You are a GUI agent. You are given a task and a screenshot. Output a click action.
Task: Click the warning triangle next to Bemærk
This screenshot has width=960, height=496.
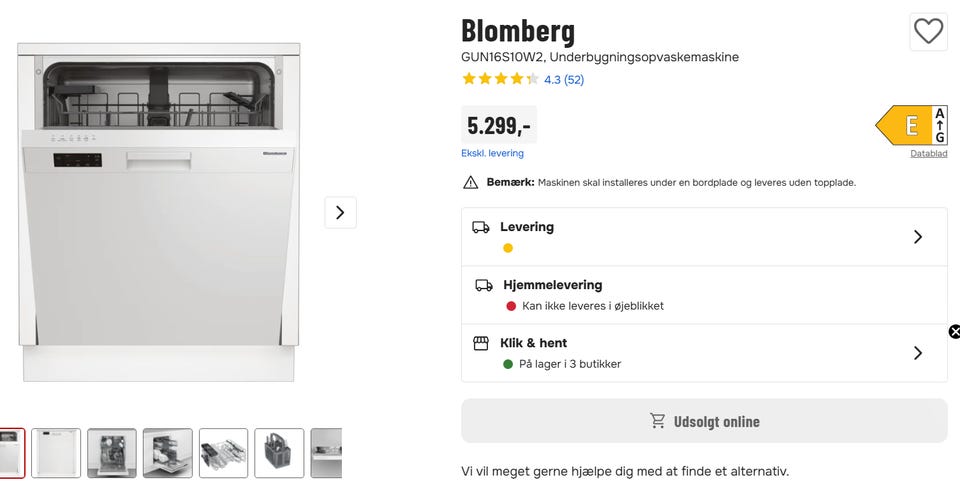(x=470, y=183)
